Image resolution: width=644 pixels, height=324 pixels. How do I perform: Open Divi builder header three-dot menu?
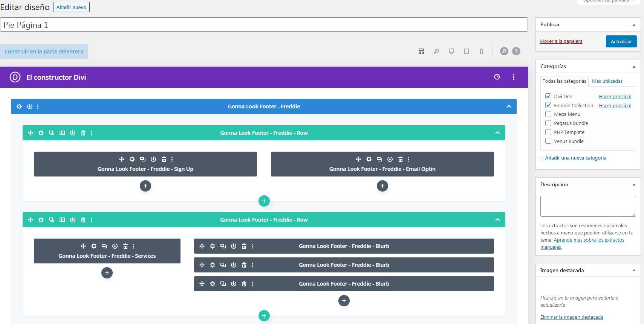tap(514, 77)
